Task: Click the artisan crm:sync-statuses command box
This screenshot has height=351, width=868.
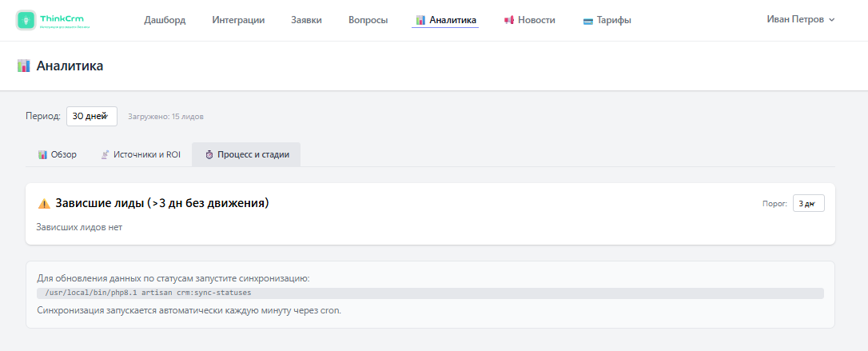Action: pos(430,293)
